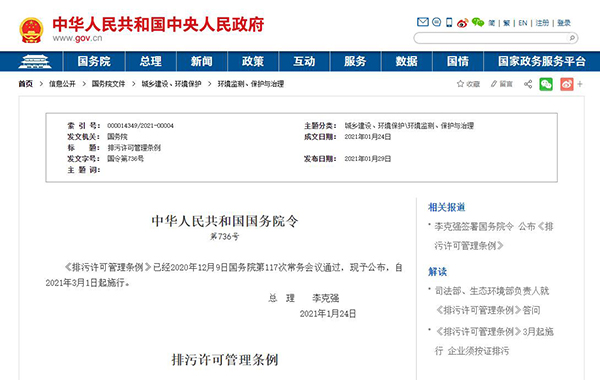600x380 pixels.
Task: Click the search magnifier icon
Action: [x=572, y=38]
